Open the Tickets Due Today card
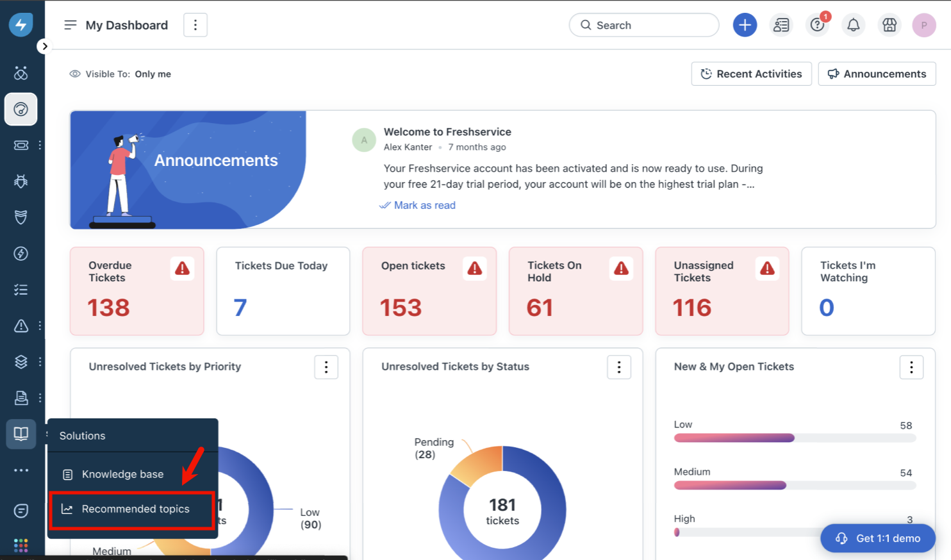 [x=283, y=291]
